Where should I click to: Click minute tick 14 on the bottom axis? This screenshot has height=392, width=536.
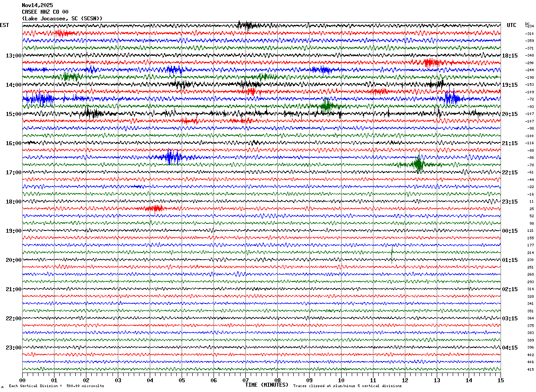[x=469, y=380]
